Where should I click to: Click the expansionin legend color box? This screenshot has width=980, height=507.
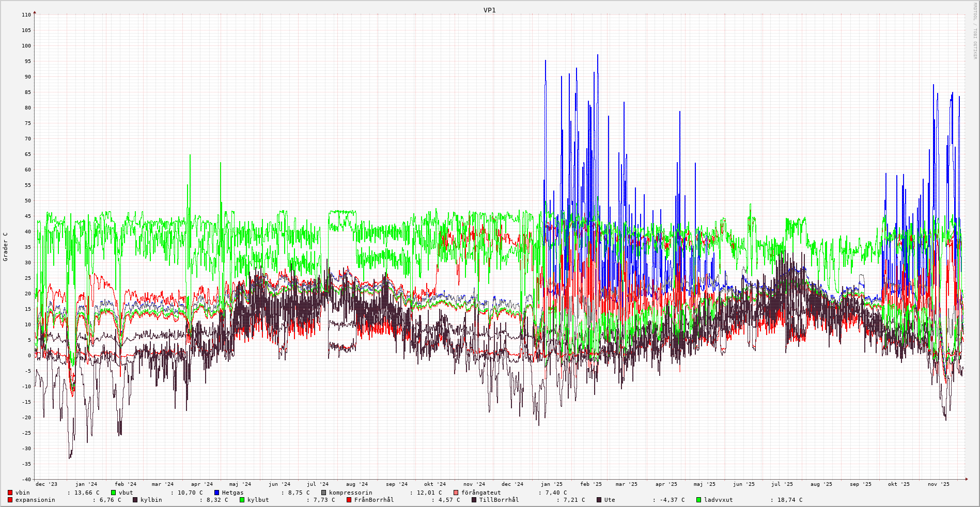coord(10,500)
